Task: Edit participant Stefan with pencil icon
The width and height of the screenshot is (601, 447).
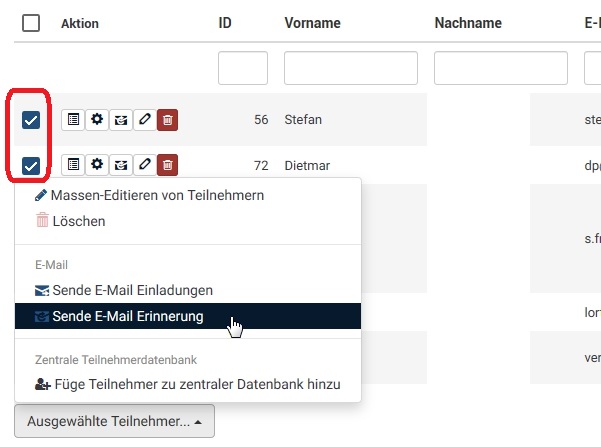Action: (x=145, y=120)
